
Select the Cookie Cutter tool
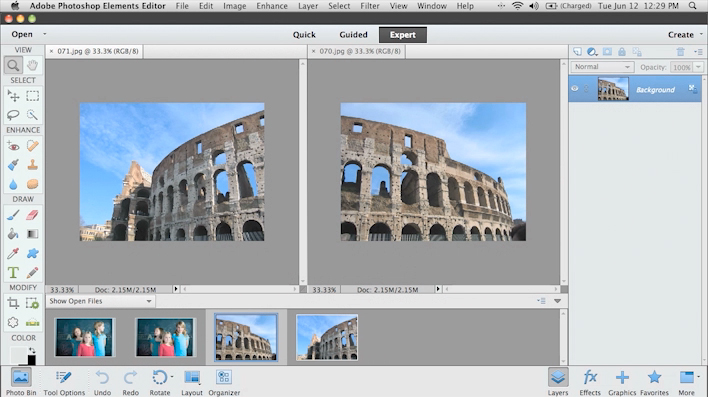tap(13, 322)
